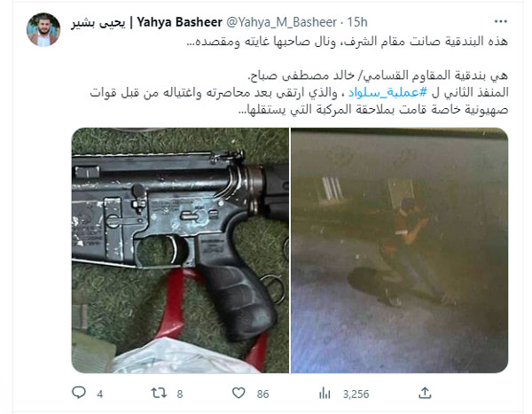Click the reply count 4
Image resolution: width=532 pixels, height=414 pixels.
coord(99,394)
